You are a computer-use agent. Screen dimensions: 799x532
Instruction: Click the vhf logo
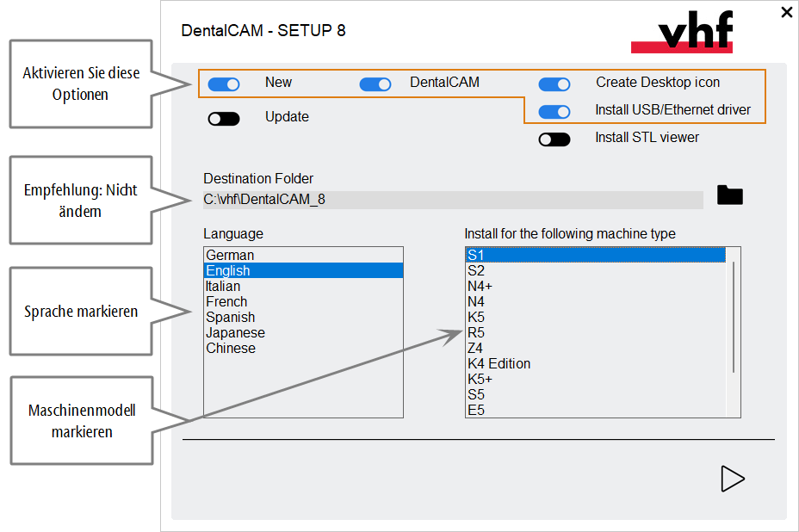(682, 31)
